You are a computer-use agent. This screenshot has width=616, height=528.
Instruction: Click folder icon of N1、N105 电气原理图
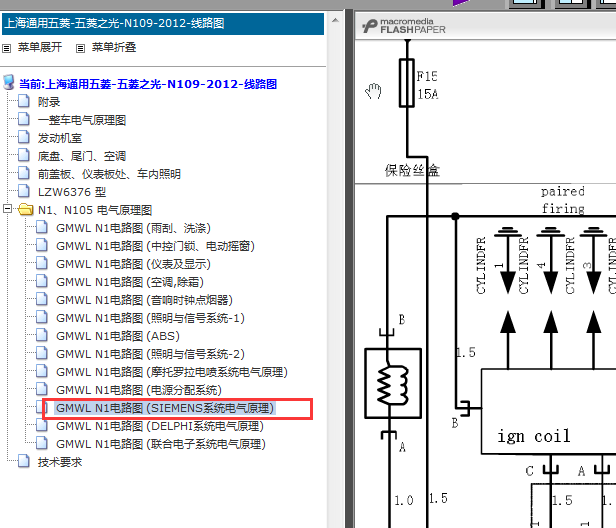click(x=25, y=209)
